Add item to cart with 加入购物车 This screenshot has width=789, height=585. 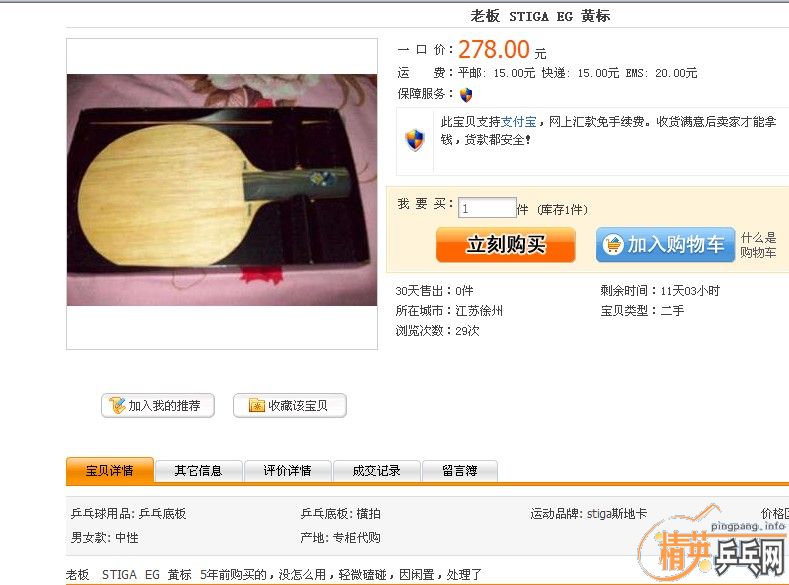[665, 244]
